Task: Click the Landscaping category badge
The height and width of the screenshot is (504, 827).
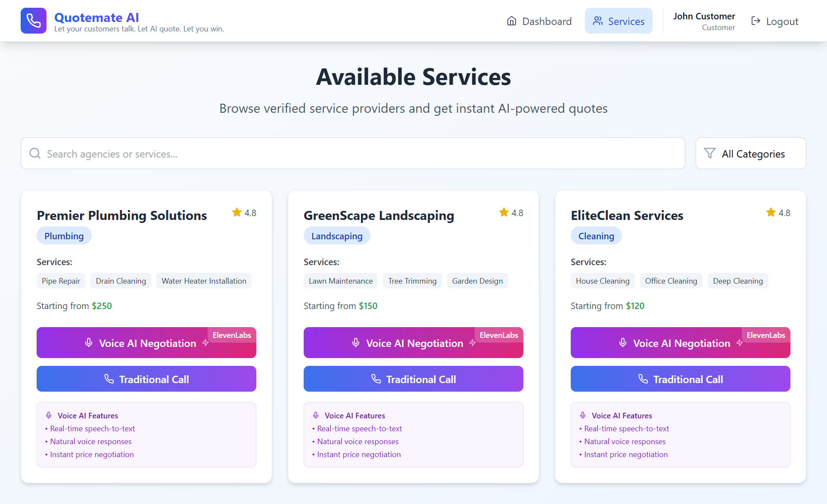Action: [336, 236]
